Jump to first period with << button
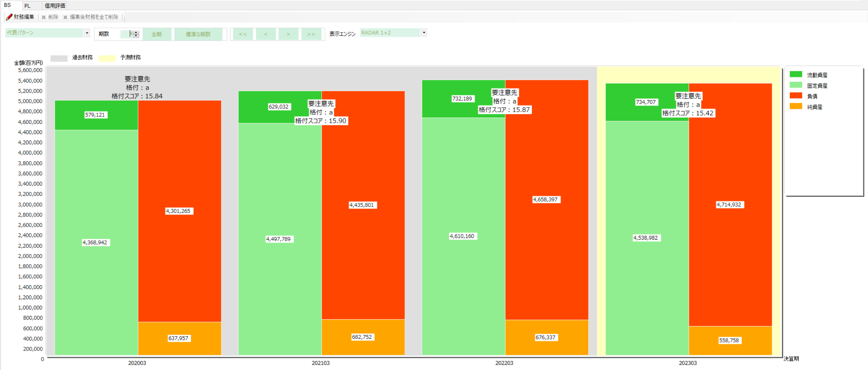Screen dimensions: 868x370 tap(242, 34)
